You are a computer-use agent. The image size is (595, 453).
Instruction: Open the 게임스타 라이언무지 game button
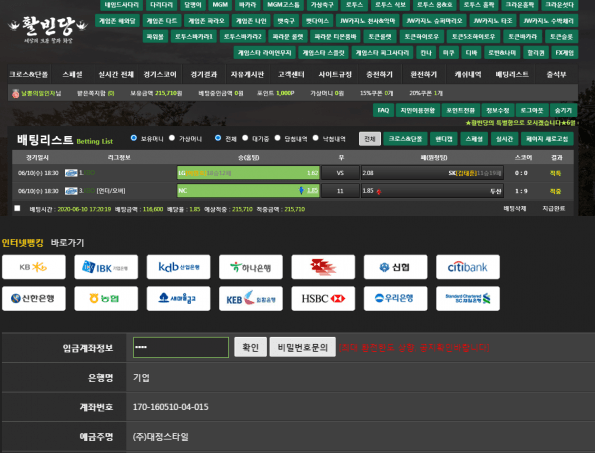pyautogui.click(x=264, y=53)
